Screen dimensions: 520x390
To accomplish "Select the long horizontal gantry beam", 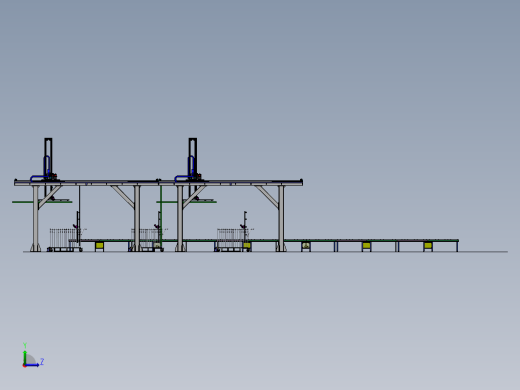I will [158, 183].
